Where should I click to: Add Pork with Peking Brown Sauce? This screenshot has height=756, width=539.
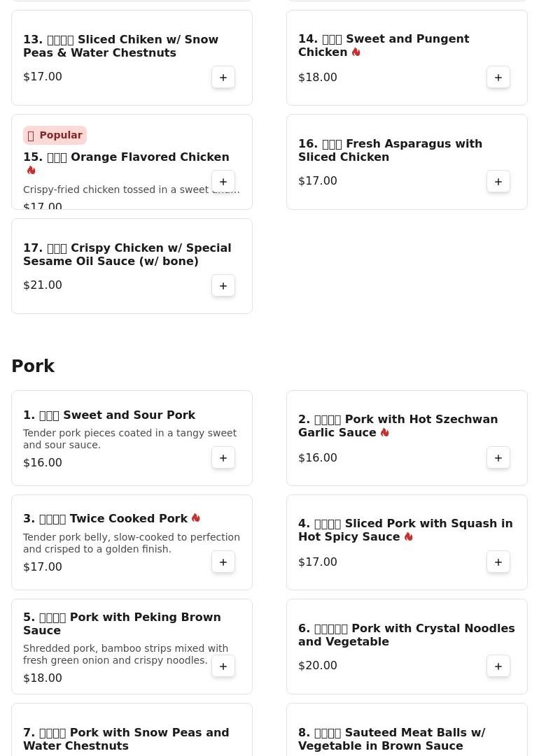[223, 666]
